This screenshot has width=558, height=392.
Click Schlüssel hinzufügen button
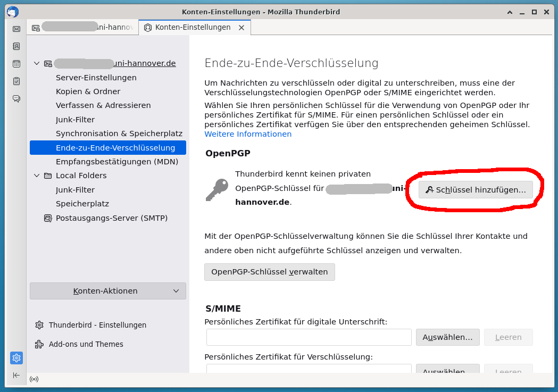click(476, 190)
